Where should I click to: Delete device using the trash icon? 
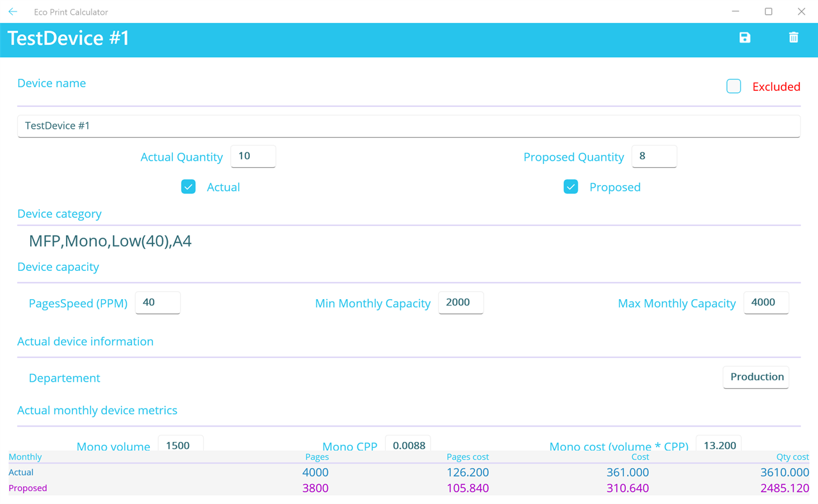click(794, 38)
